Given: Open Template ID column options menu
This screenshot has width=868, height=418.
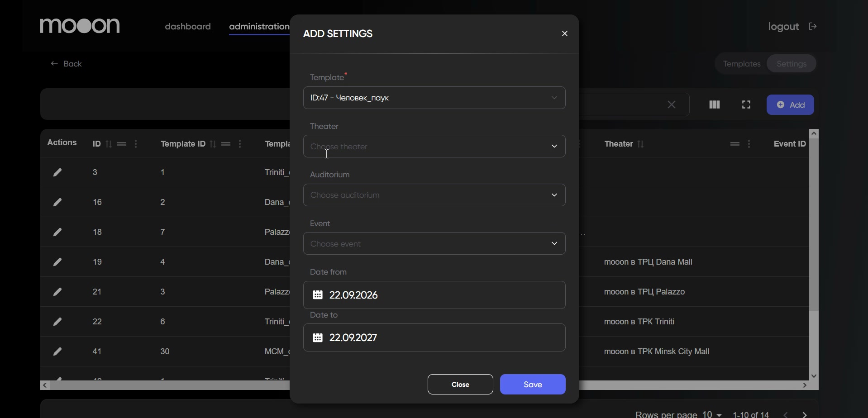Looking at the screenshot, I should point(240,144).
